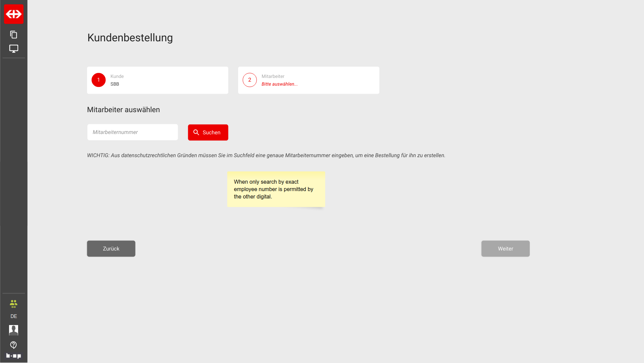
Task: Go back with the Zurück button
Action: pyautogui.click(x=111, y=249)
